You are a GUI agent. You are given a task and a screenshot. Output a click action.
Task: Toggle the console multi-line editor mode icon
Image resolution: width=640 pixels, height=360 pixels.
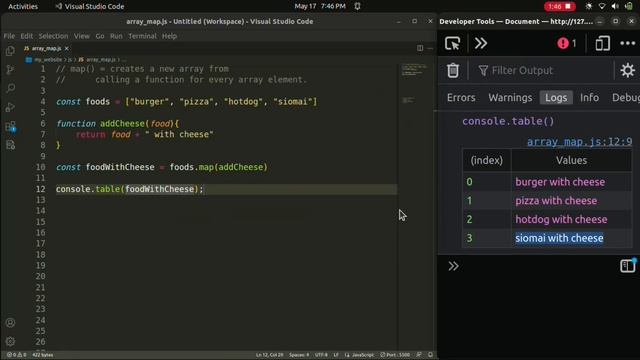tap(627, 266)
